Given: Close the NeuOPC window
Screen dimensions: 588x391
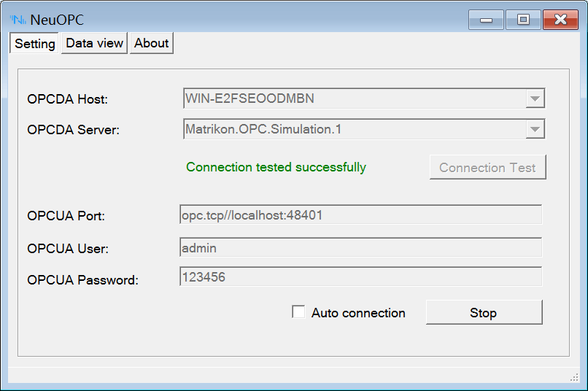Looking at the screenshot, I should [x=560, y=20].
